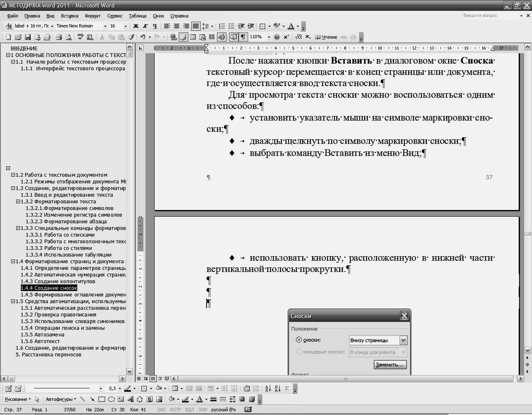Sort table ascending А-Я

[x=268, y=388]
